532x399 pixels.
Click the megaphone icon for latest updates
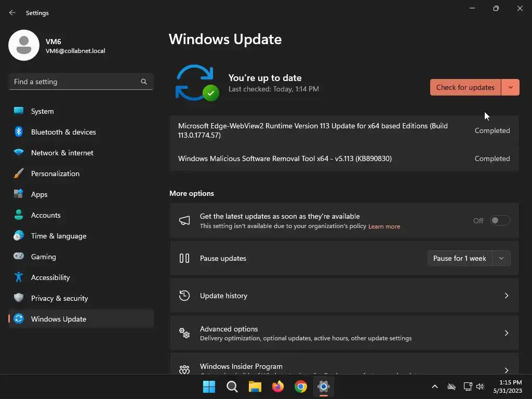[184, 220]
